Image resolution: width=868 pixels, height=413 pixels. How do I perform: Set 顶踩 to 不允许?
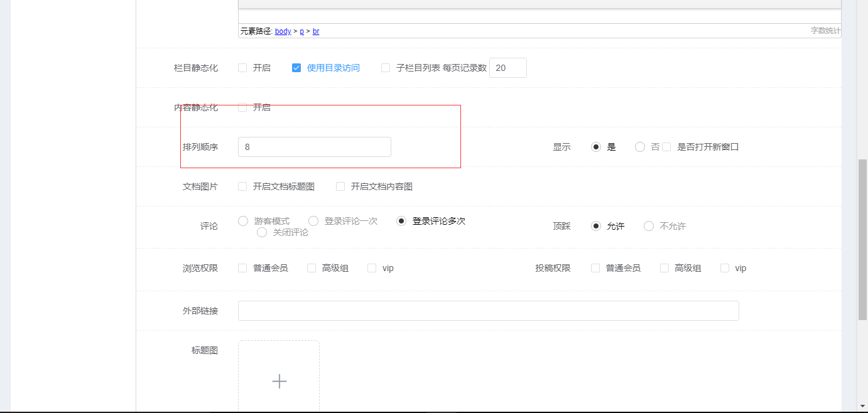[649, 226]
